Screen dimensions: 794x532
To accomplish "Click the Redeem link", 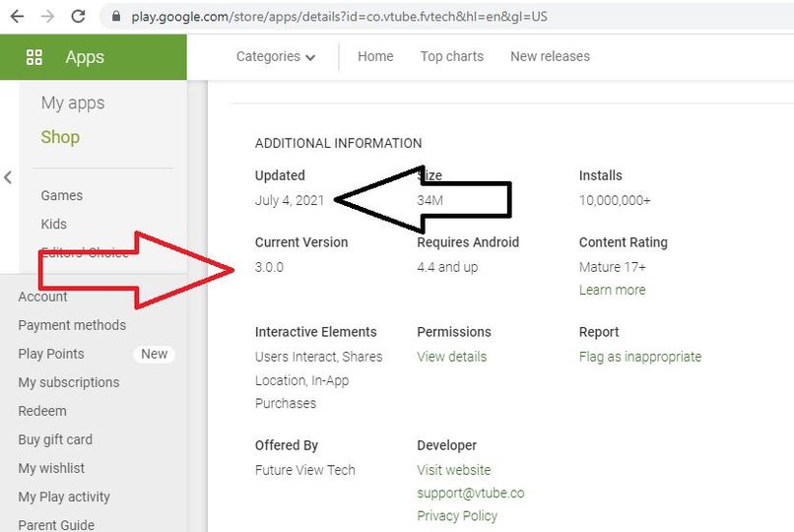I will (42, 411).
